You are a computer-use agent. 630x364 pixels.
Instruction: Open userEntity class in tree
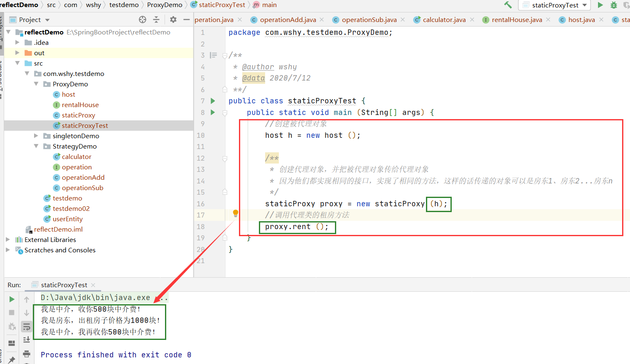pos(68,219)
